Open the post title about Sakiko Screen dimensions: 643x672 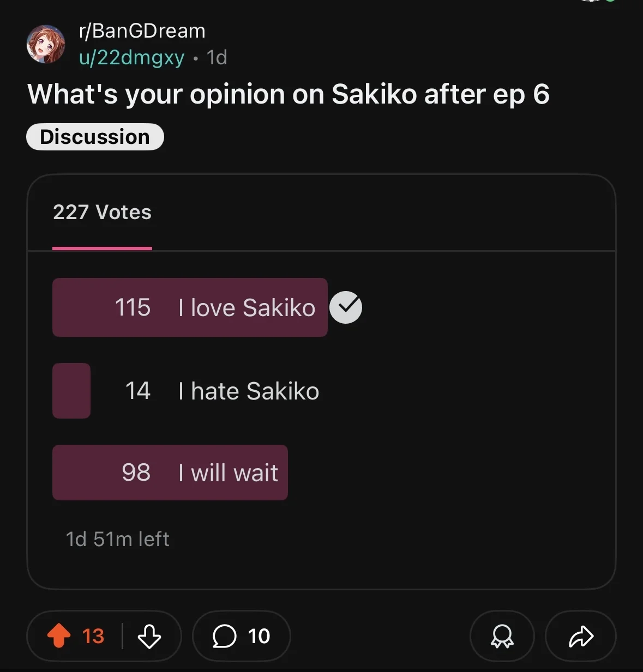(288, 94)
